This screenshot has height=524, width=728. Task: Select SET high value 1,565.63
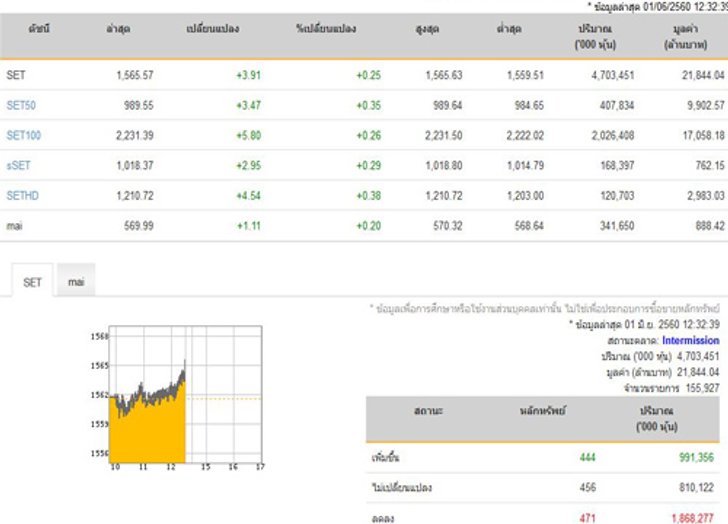444,75
